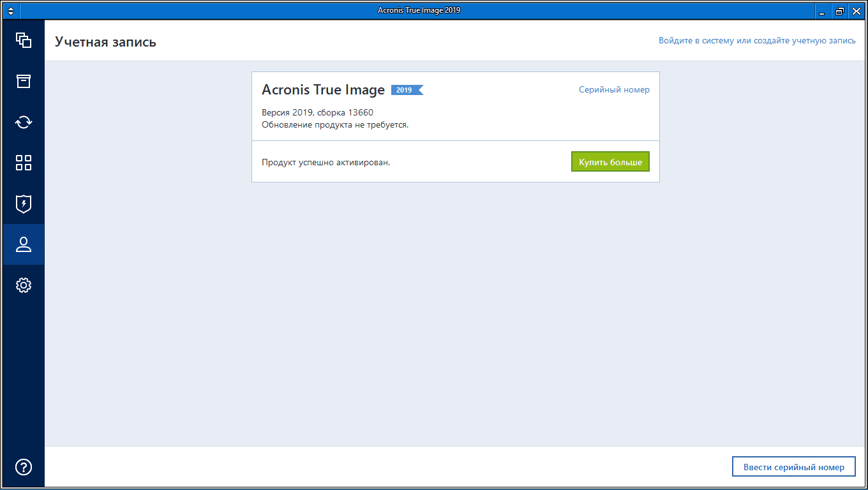Image resolution: width=868 pixels, height=490 pixels.
Task: Open the Tools grid icon
Action: click(x=24, y=163)
